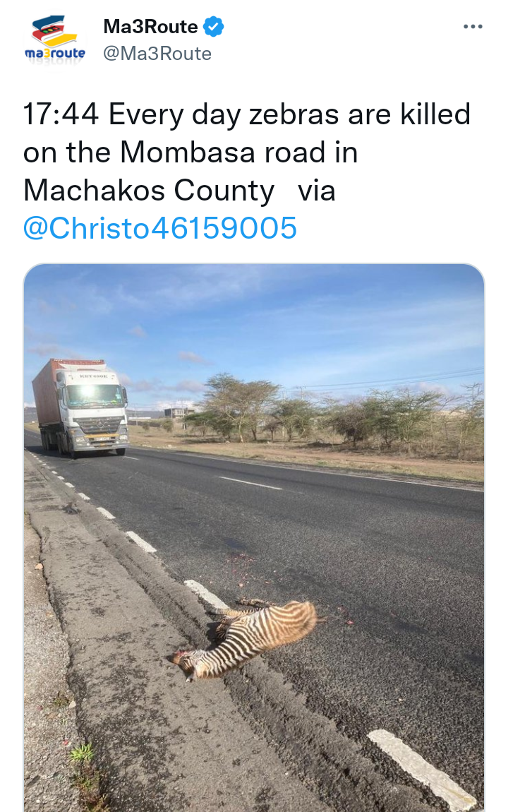This screenshot has width=508, height=812.
Task: Click the 17:44 timestamp in the tweet
Action: click(61, 114)
